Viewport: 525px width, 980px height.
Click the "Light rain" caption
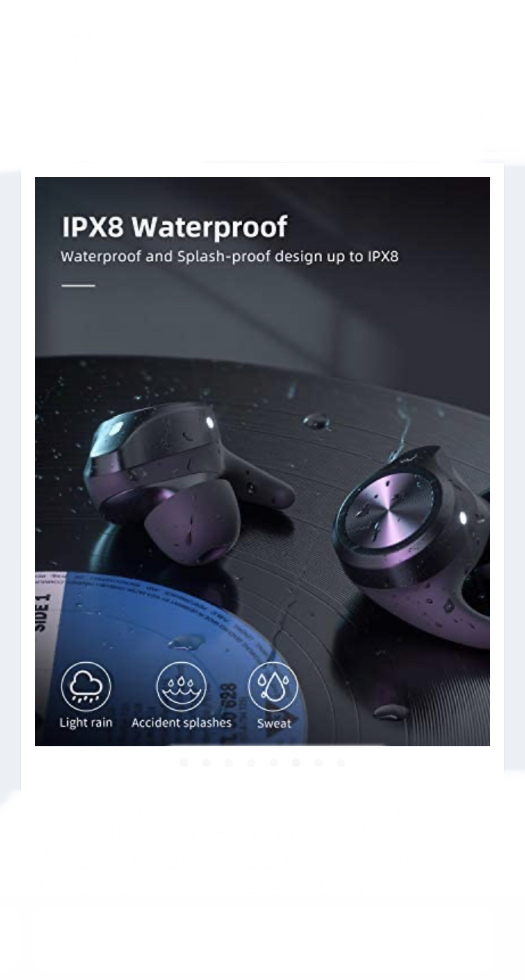click(x=85, y=723)
